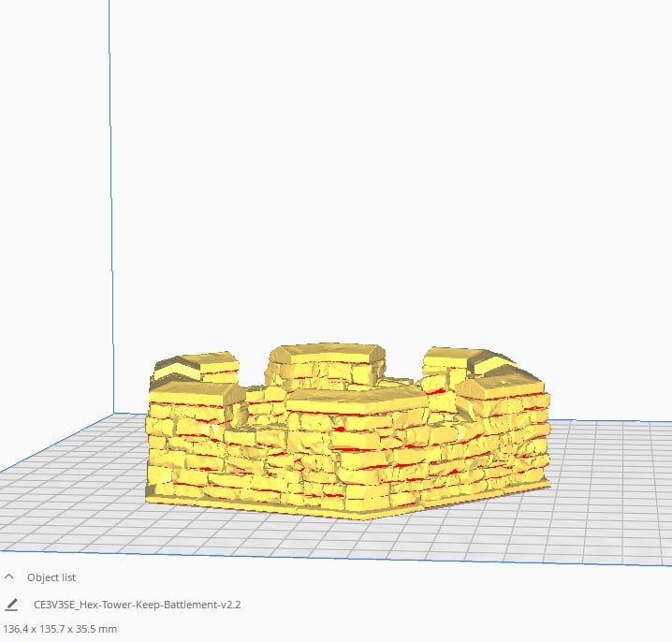Select CE3V3SE_Hex-Tower-Keep-Battlement-v2.2 object name
This screenshot has width=672, height=642.
click(x=138, y=605)
